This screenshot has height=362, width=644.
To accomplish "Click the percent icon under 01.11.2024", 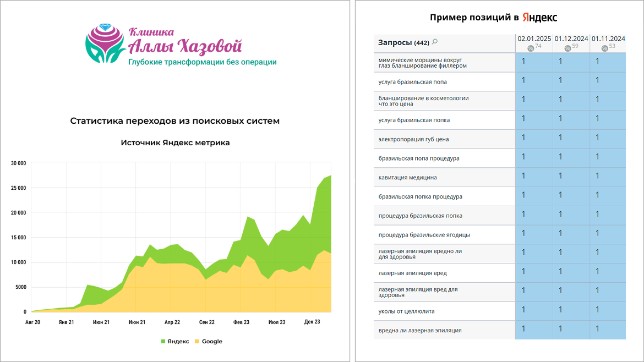I will coord(604,48).
